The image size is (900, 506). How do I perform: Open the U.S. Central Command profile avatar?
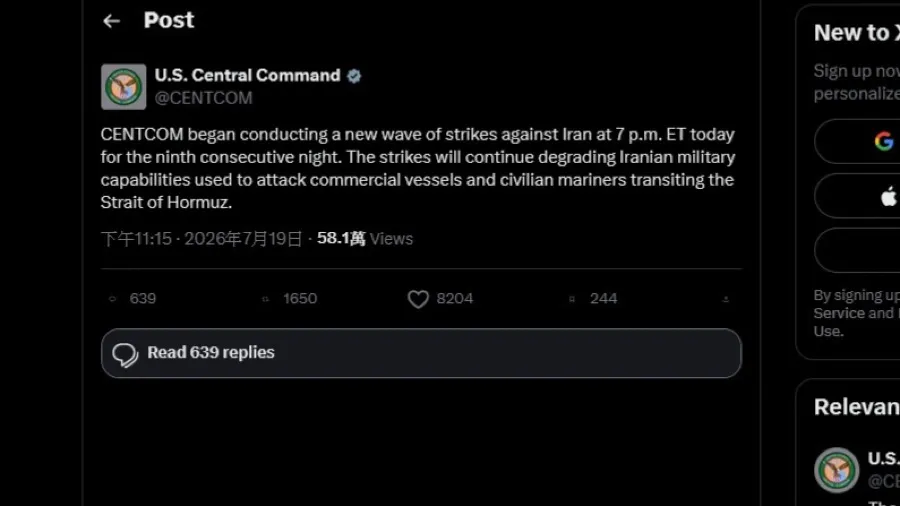(x=123, y=87)
